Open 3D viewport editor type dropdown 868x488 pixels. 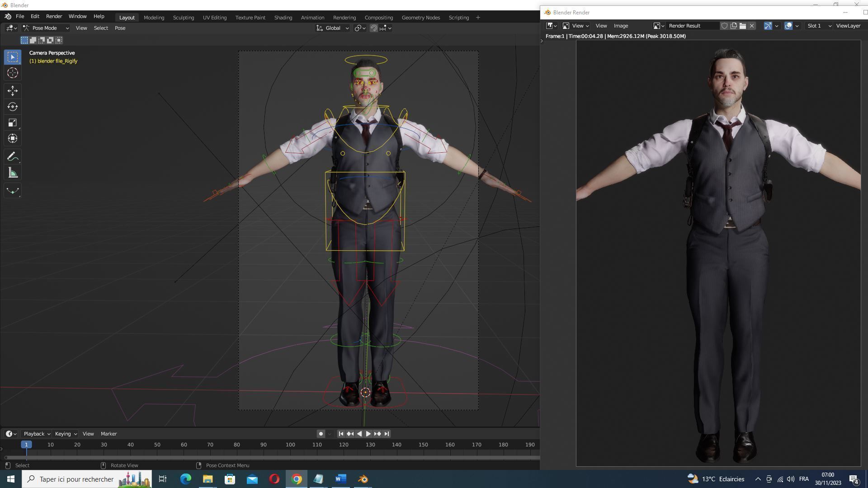coord(12,28)
